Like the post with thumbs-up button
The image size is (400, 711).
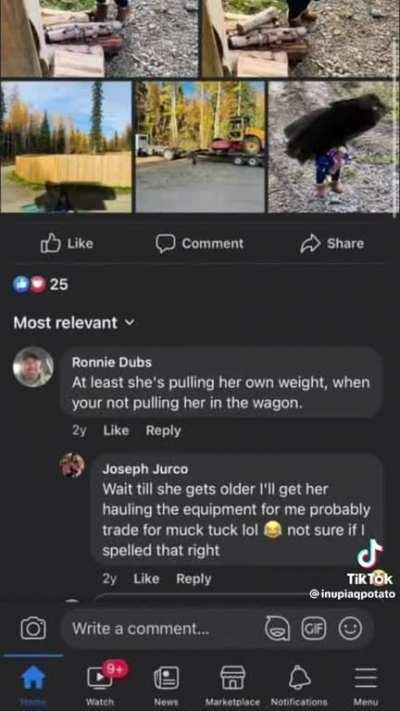pyautogui.click(x=67, y=243)
